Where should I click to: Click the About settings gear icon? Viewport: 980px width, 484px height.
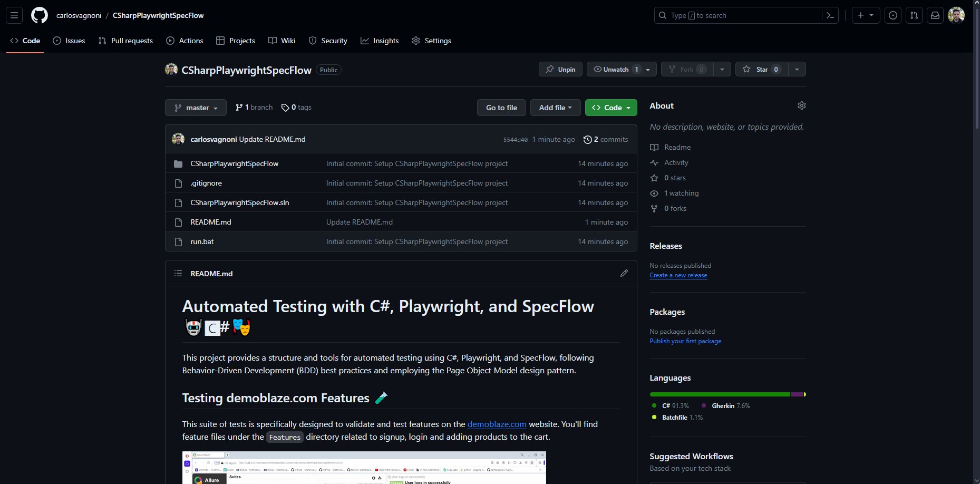click(x=801, y=105)
